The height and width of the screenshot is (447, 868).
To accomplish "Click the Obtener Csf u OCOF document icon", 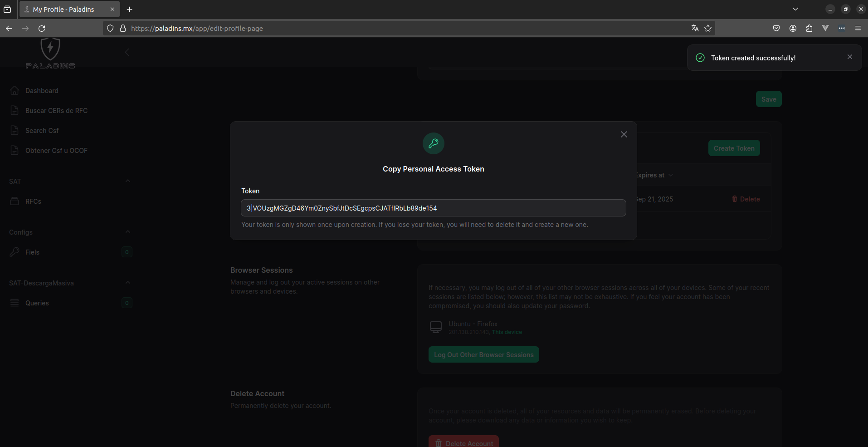I will (x=15, y=150).
